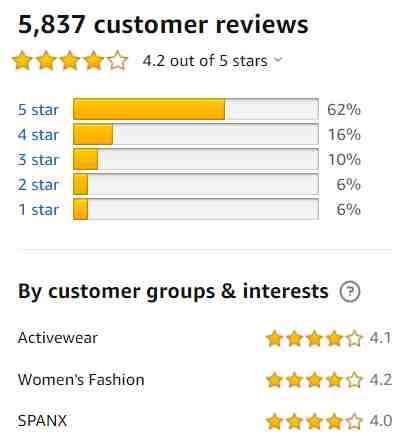Viewport: 409px width, 441px height.
Task: Click the 16% percentage label
Action: coord(344,135)
